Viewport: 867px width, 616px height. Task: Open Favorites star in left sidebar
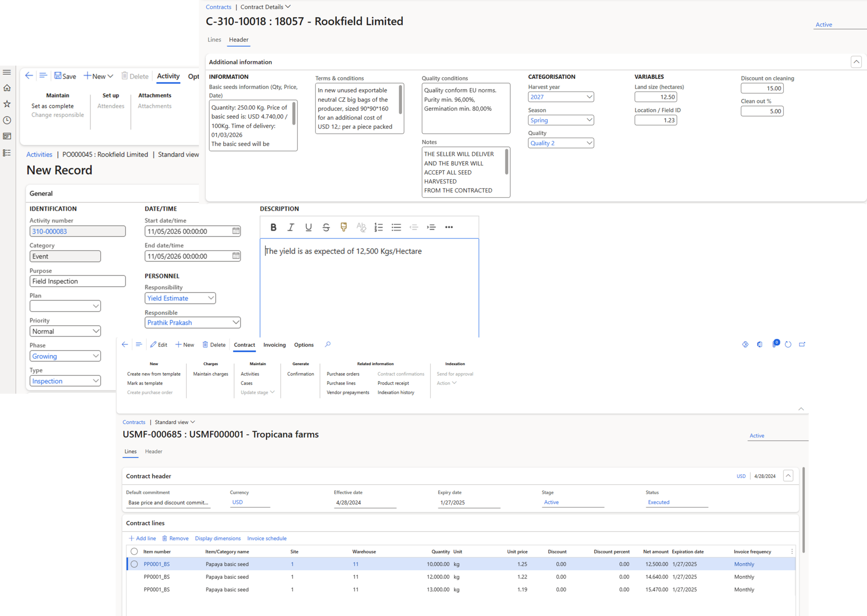pos(7,104)
